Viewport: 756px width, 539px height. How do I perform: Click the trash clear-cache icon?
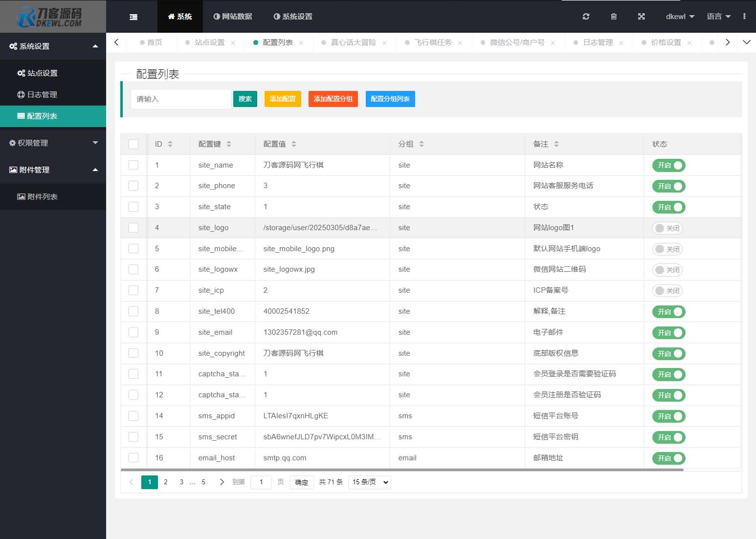coord(614,17)
